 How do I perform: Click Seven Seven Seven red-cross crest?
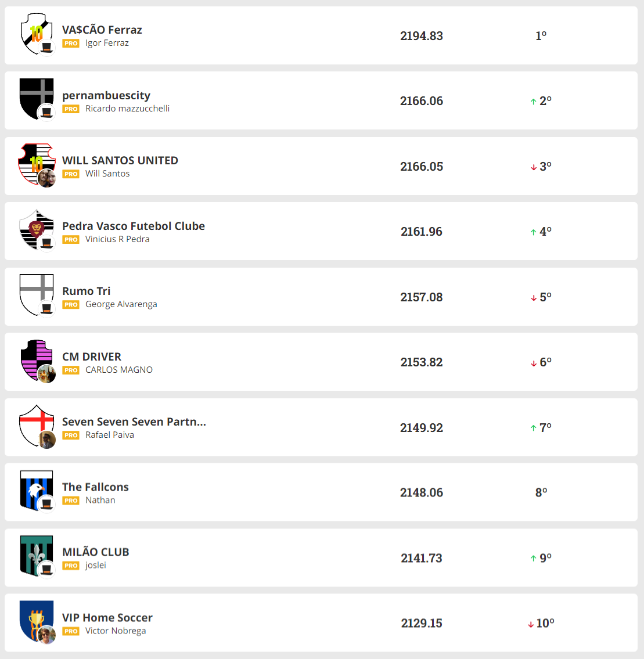point(36,424)
